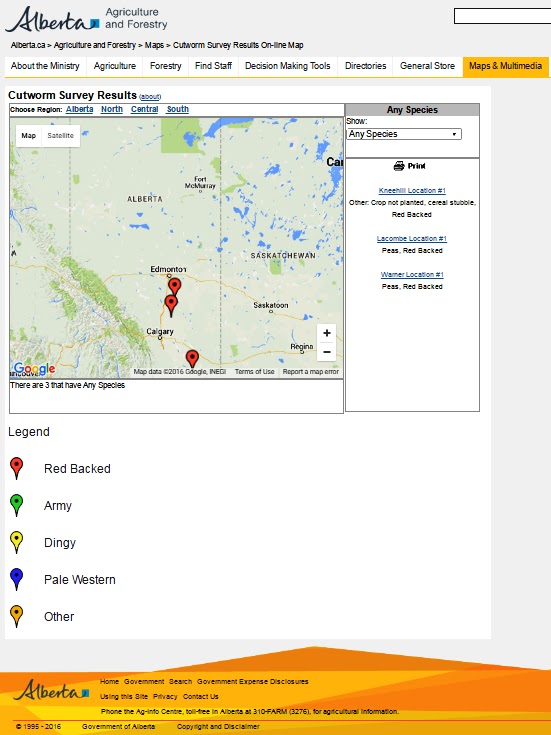Open the Any Species dropdown
551x735 pixels.
tap(404, 134)
